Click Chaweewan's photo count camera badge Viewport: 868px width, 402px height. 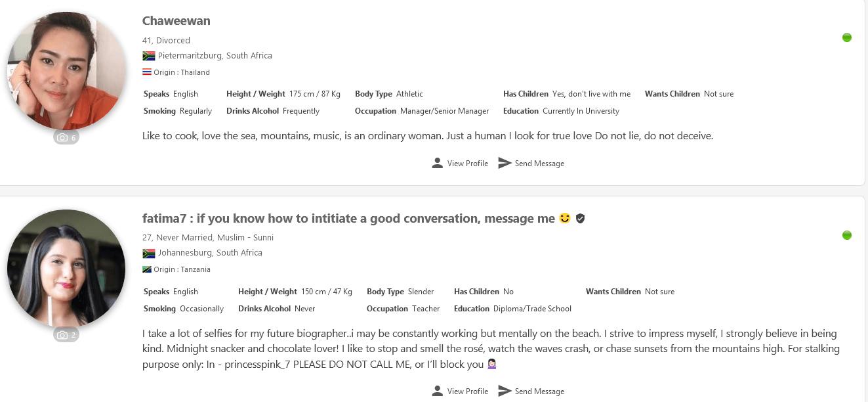tap(66, 138)
